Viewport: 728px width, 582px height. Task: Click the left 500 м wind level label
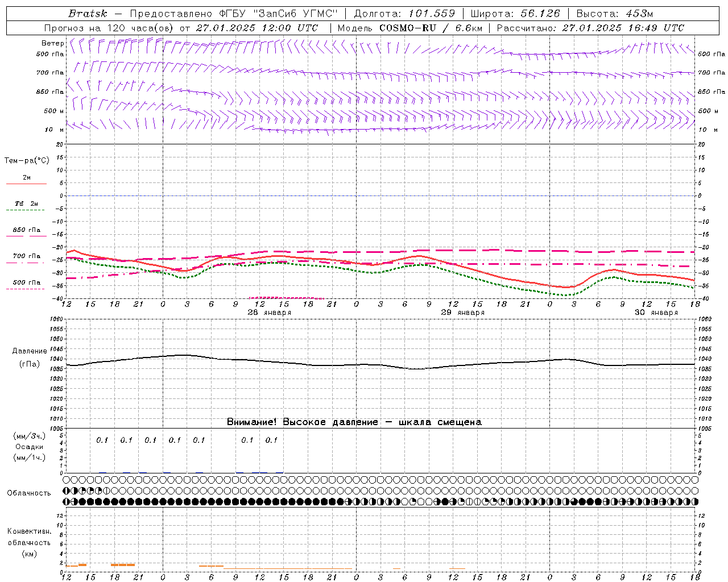(54, 111)
